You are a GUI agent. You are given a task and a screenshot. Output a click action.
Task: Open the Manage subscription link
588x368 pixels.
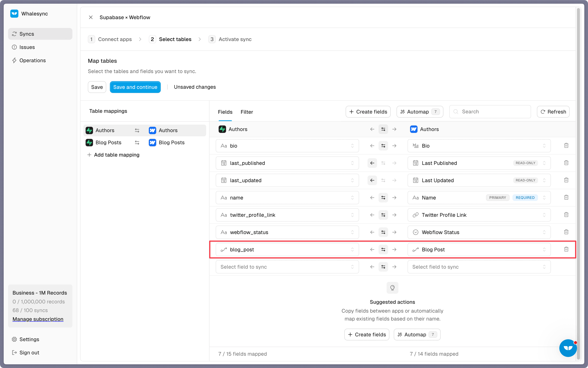click(x=38, y=319)
